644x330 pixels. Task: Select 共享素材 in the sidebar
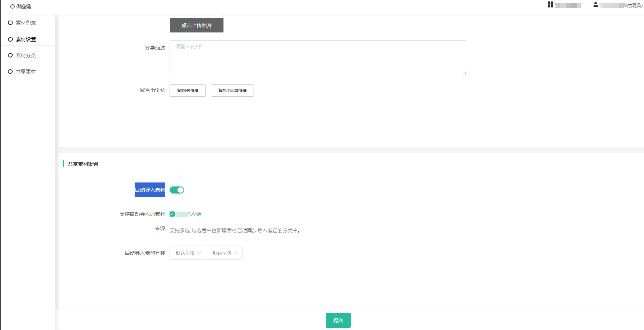tap(26, 71)
